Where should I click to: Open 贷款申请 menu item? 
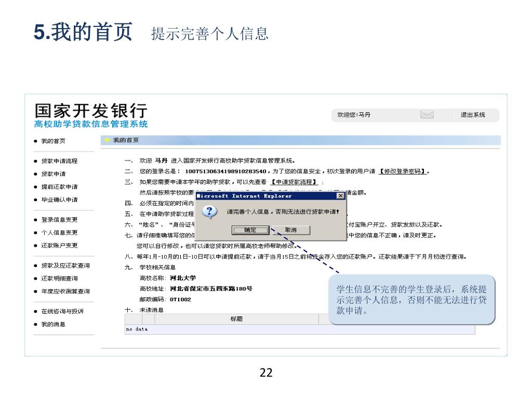[x=54, y=174]
